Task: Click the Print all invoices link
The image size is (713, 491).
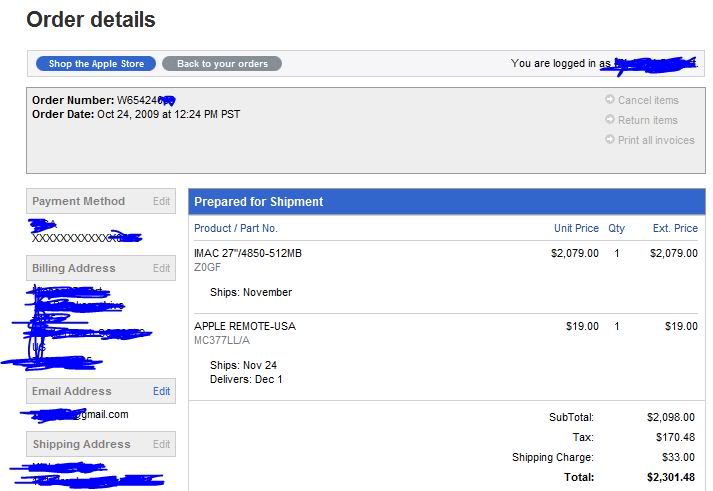Action: [x=656, y=140]
